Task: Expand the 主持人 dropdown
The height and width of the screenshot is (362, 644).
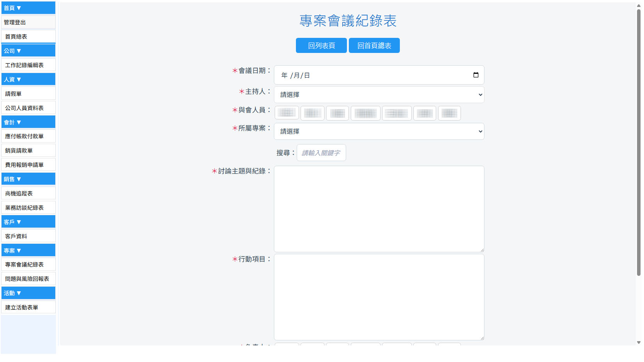Action: (379, 95)
